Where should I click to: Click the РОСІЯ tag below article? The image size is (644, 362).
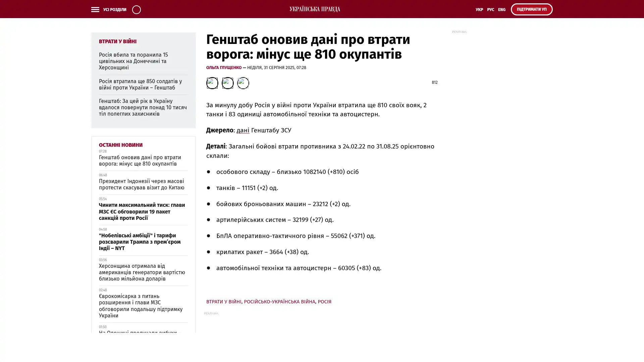(324, 302)
